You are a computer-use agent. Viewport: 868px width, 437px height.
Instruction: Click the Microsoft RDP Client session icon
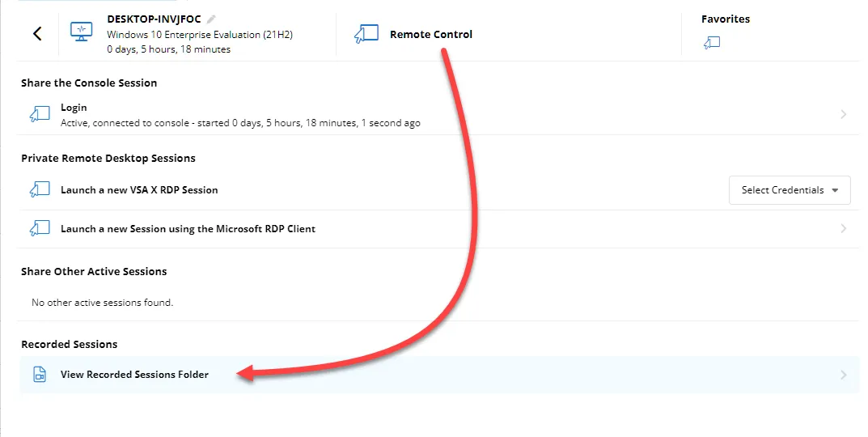(40, 229)
